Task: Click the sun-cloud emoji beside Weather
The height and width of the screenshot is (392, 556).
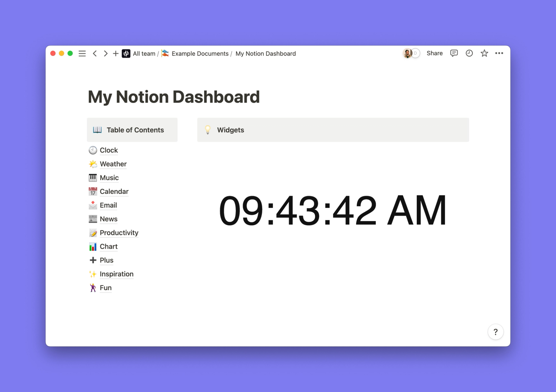Action: [93, 164]
